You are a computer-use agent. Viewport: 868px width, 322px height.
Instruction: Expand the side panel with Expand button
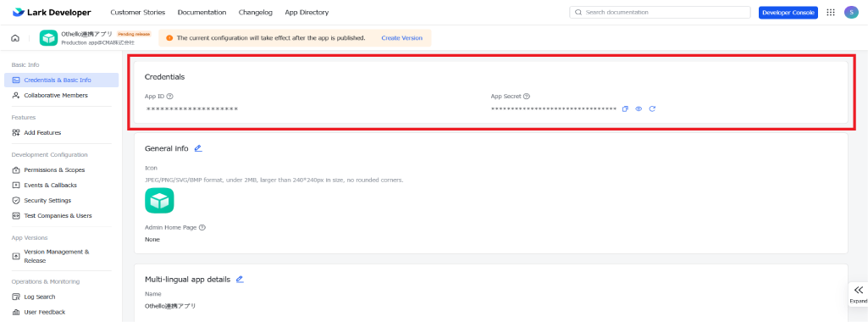pyautogui.click(x=858, y=294)
